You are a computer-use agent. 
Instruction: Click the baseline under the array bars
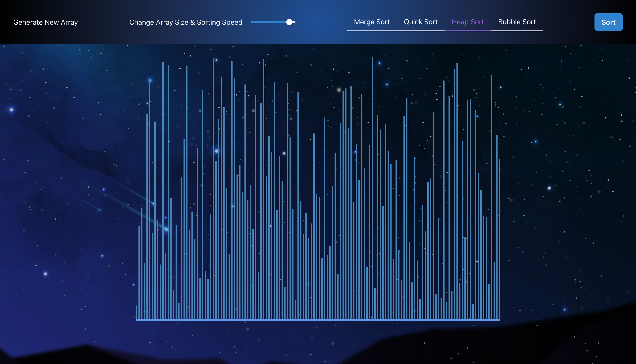[318, 320]
